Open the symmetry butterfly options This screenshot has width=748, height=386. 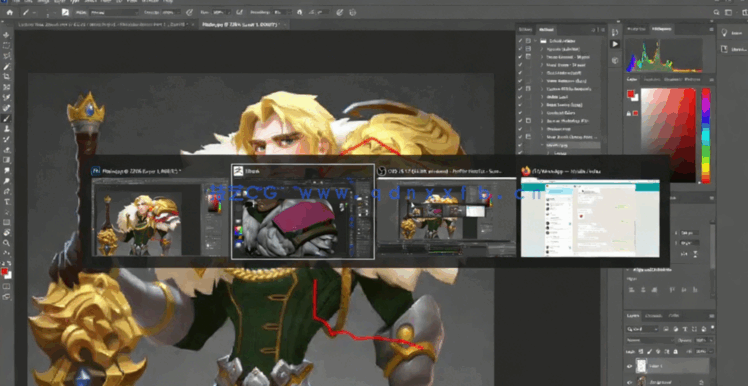353,12
